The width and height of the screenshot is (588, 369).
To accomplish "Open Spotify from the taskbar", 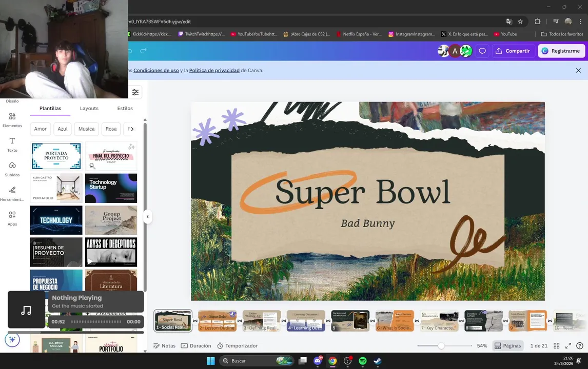I will pyautogui.click(x=363, y=361).
